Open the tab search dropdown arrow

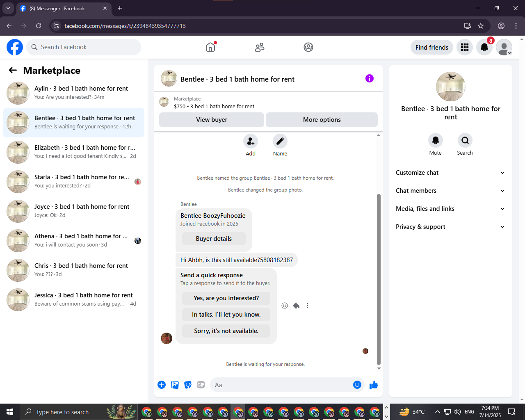pos(8,8)
